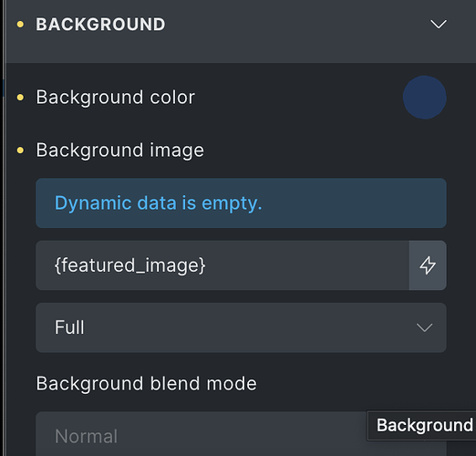Click the {featured_image} input field
The width and height of the screenshot is (476, 456).
[222, 265]
